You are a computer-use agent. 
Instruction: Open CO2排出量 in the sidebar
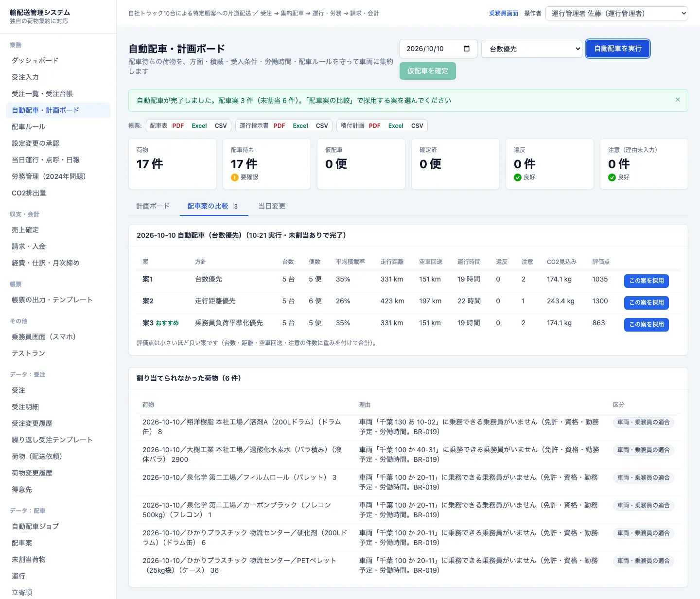58,193
